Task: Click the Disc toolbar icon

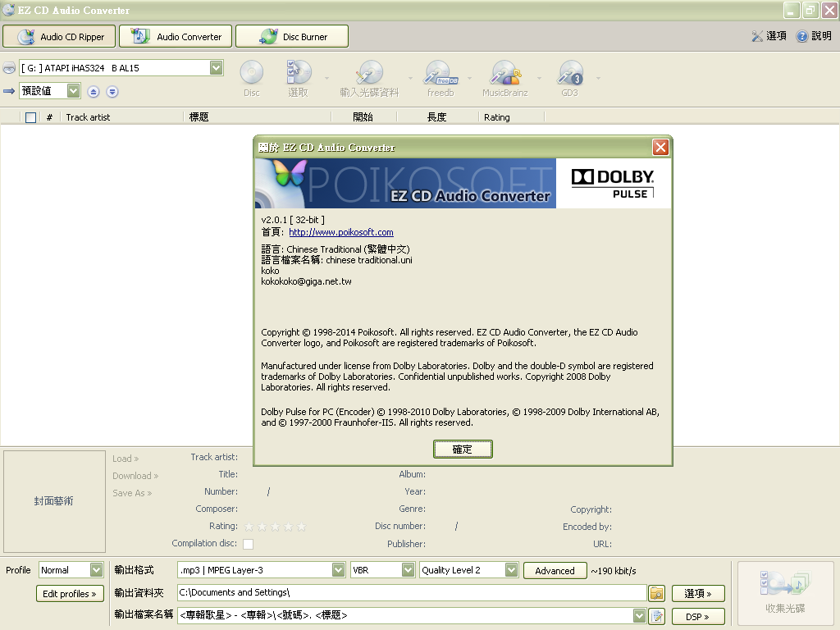Action: point(251,78)
